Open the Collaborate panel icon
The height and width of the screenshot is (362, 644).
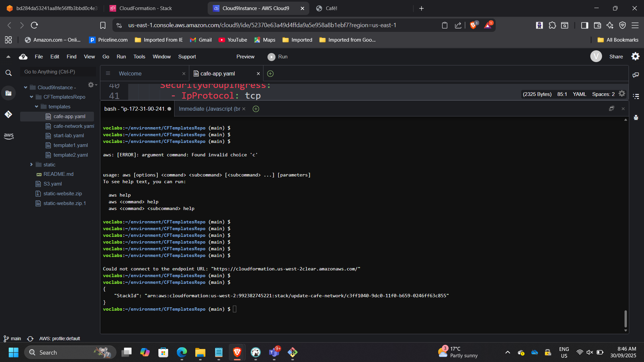(636, 75)
